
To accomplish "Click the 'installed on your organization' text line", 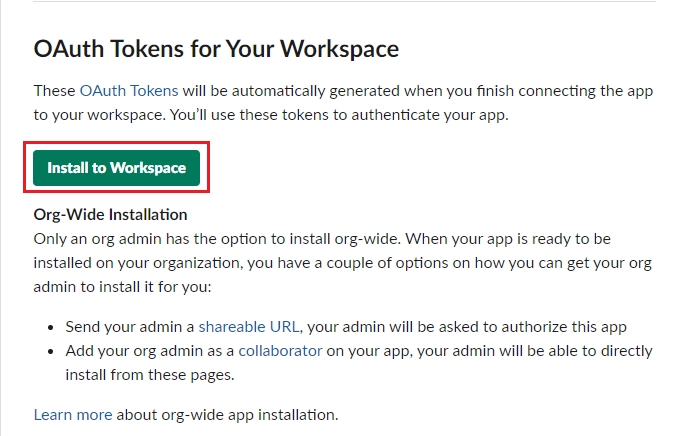I will (137, 263).
